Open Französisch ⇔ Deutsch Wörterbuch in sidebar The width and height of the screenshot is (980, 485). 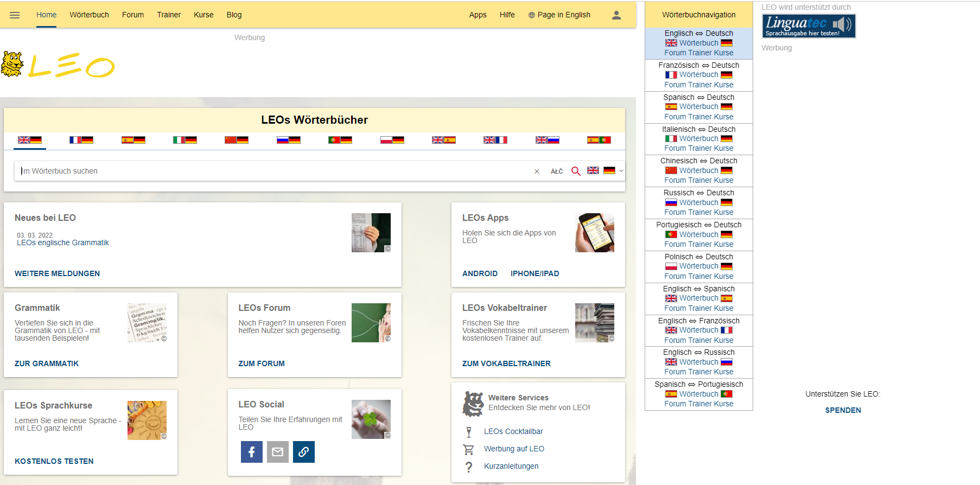(x=699, y=75)
